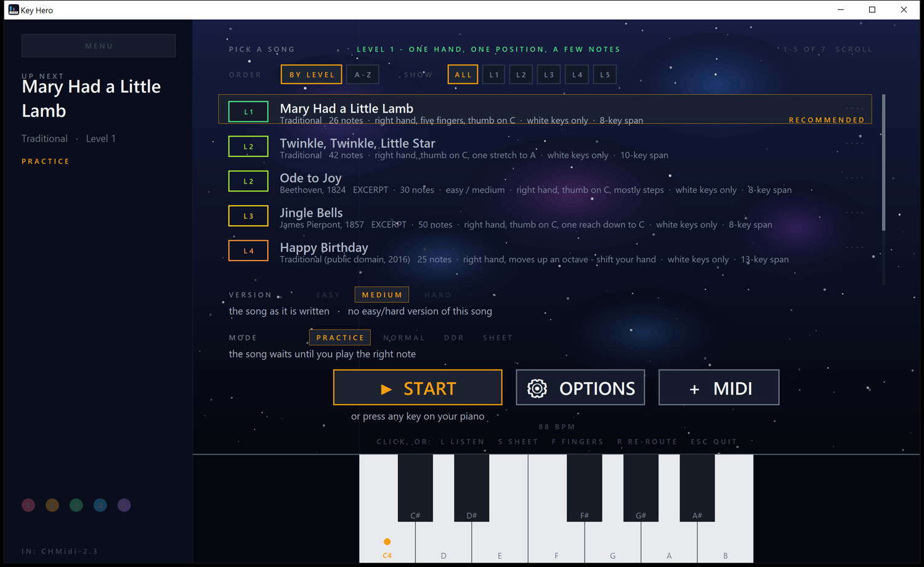
Task: Filter songs to L4 only
Action: [x=577, y=74]
